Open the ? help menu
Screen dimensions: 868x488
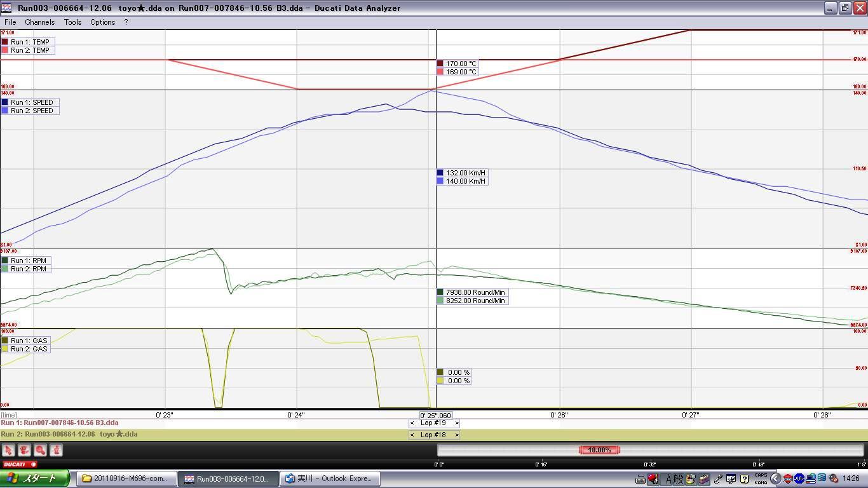pos(126,22)
